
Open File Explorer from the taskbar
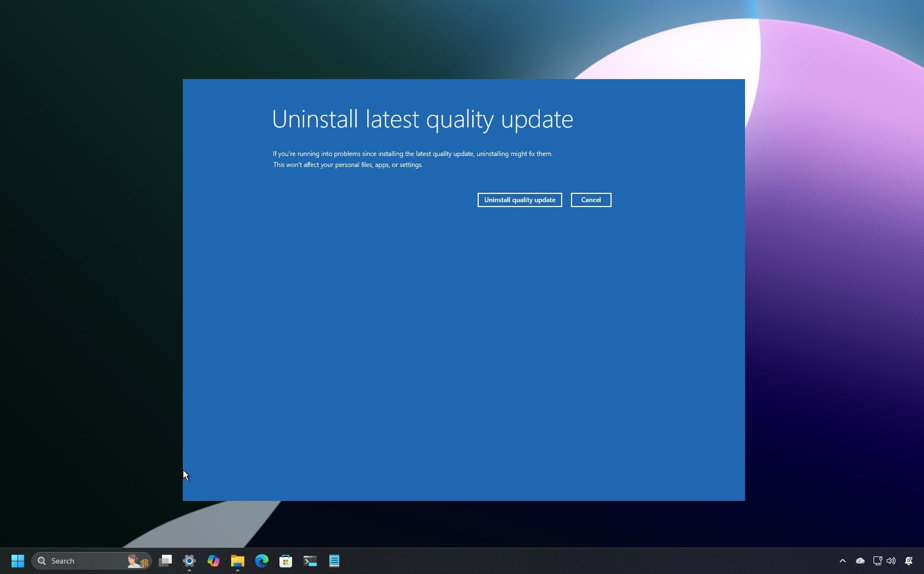pyautogui.click(x=237, y=561)
